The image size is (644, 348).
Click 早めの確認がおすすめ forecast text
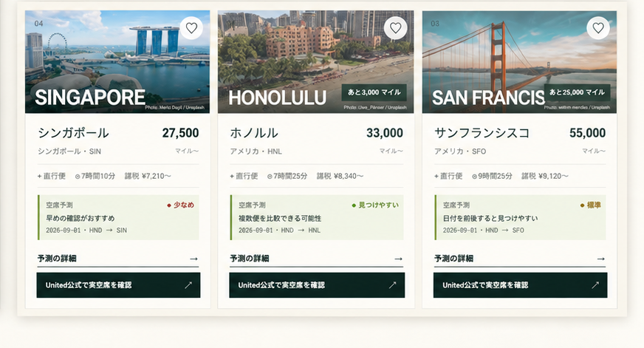point(80,218)
